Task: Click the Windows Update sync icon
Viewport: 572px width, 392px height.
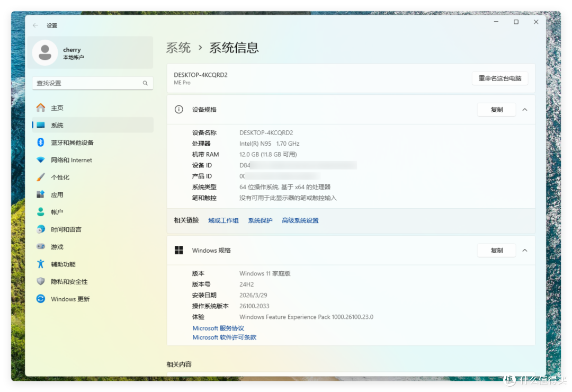Action: coord(40,299)
